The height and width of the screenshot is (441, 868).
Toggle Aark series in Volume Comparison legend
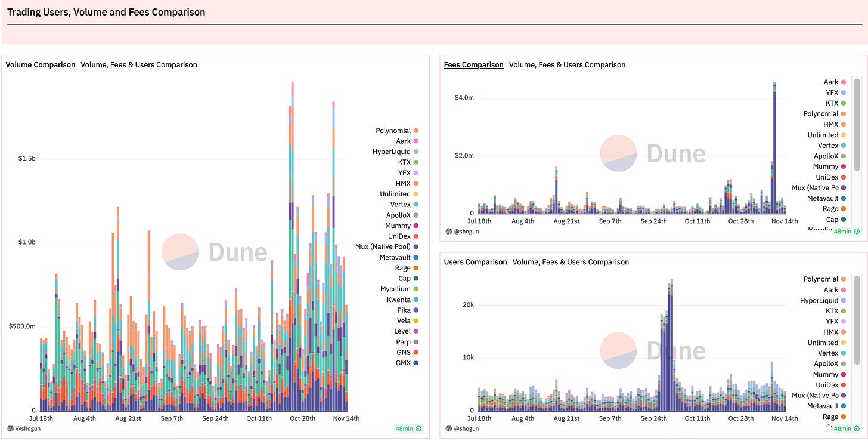tap(407, 141)
